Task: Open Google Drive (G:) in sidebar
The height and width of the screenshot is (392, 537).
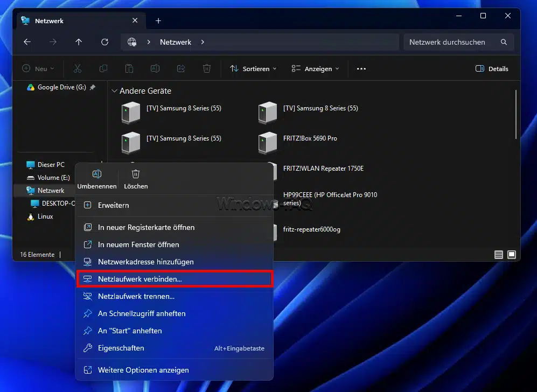Action: coord(61,87)
